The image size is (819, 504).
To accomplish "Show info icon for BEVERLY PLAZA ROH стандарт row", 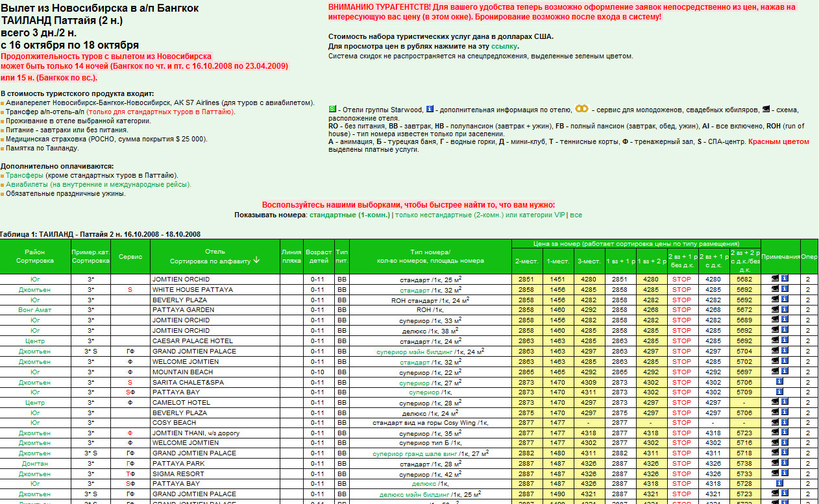I will coord(784,300).
